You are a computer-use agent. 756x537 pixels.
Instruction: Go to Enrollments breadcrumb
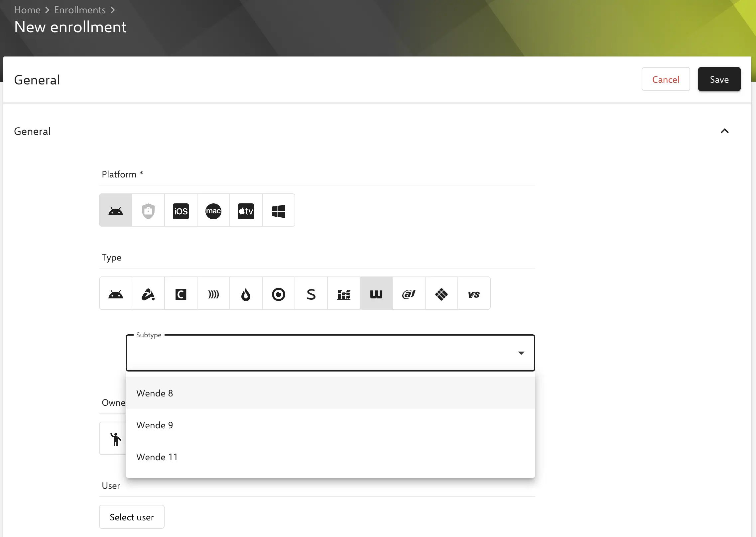click(80, 10)
